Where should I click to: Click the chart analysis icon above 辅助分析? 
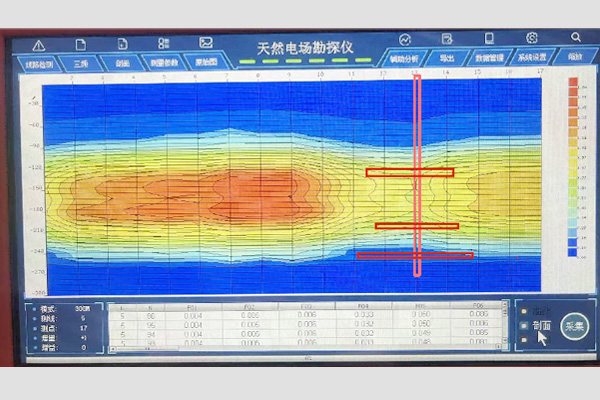click(x=406, y=39)
